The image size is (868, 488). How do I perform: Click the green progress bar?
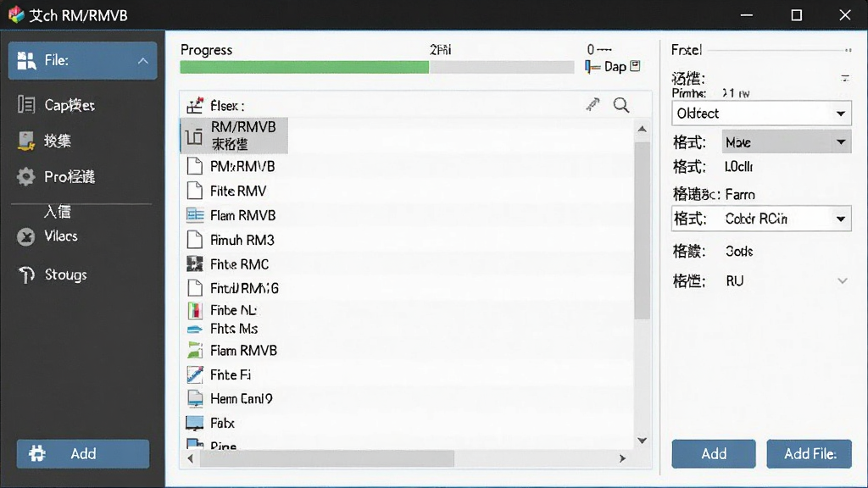tap(304, 68)
